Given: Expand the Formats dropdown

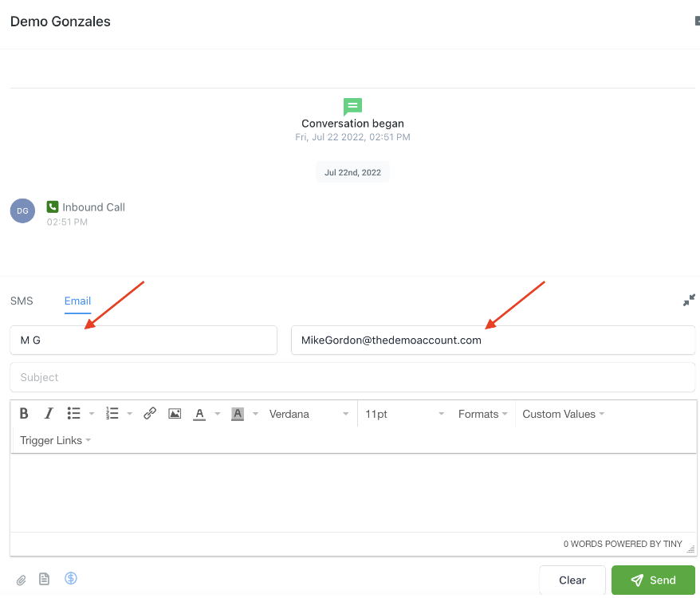Looking at the screenshot, I should pyautogui.click(x=482, y=414).
